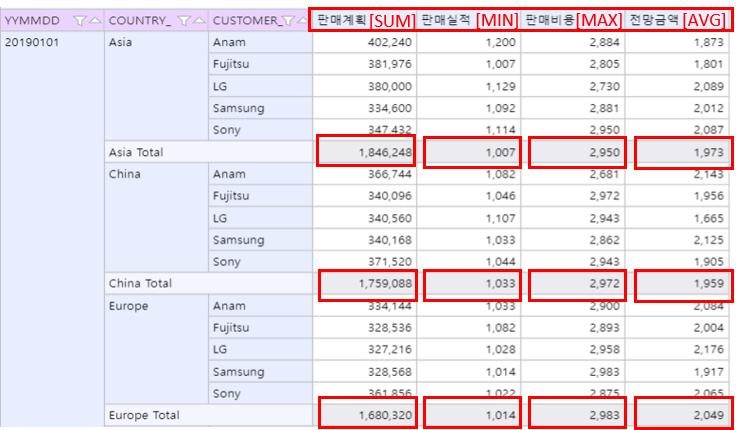Screen dimensions: 739x430
Task: Click the Asia Total row label
Action: tap(209, 152)
